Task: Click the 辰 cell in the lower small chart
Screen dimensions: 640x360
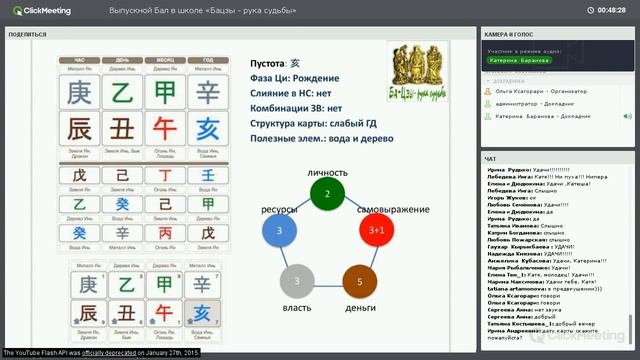Action: pos(88,313)
